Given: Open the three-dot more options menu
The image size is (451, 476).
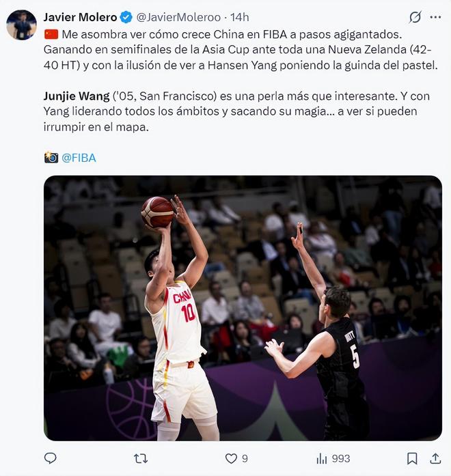Looking at the screenshot, I should tap(435, 17).
